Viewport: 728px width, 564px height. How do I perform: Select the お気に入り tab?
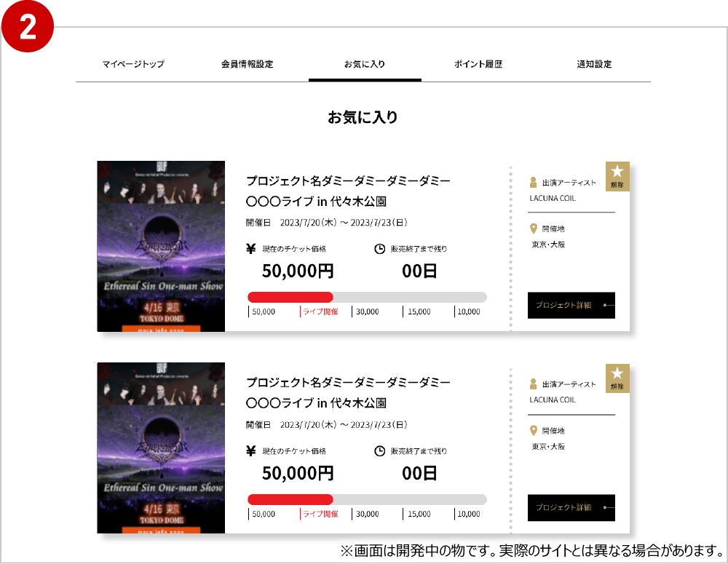365,64
